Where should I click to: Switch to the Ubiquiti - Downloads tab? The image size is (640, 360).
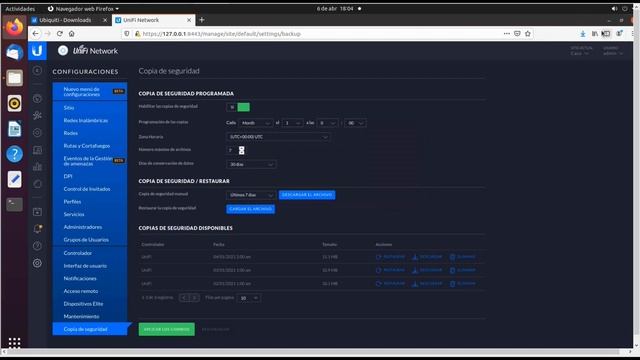[69, 20]
